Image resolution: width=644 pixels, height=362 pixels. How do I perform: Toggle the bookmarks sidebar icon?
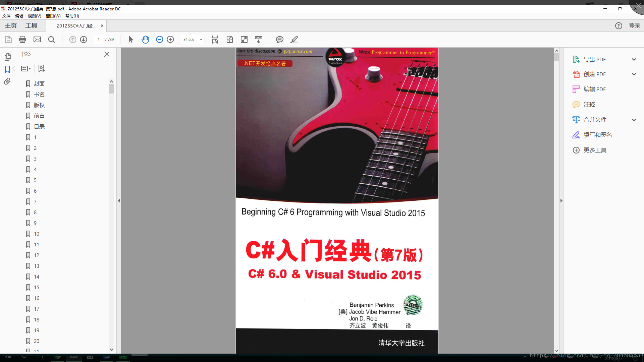click(7, 69)
